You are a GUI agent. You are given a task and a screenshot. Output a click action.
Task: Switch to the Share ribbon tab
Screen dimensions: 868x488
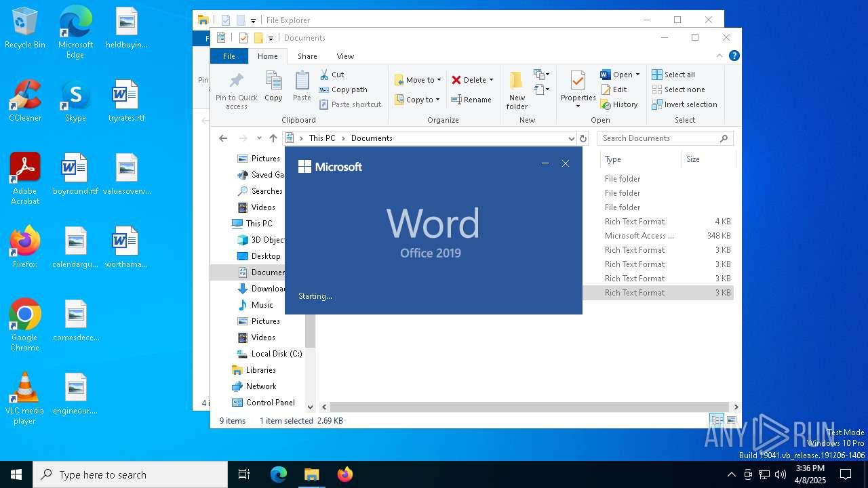(307, 56)
